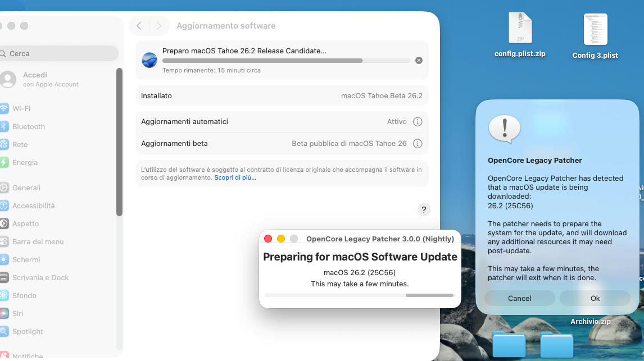Click the Sfondo flower icon
This screenshot has width=644, height=361.
(4, 295)
